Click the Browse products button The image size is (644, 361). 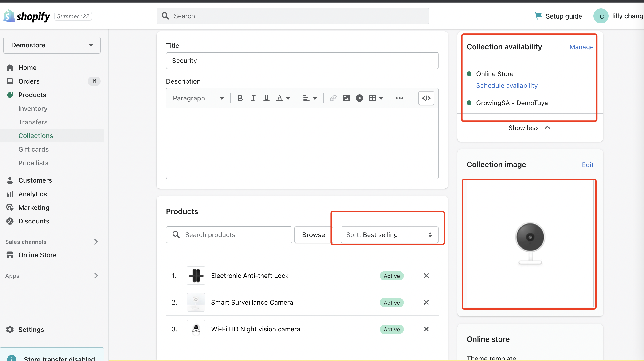(313, 235)
